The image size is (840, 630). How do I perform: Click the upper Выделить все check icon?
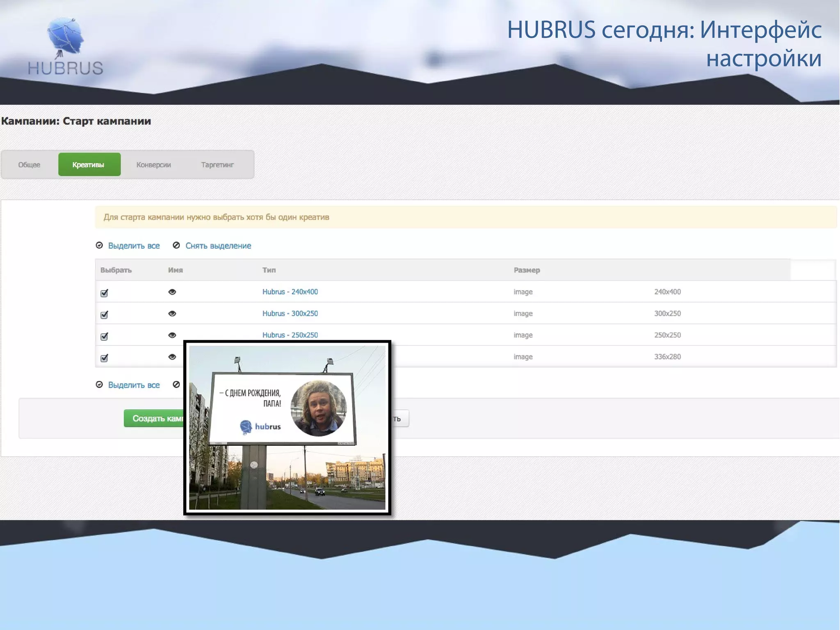click(x=99, y=245)
